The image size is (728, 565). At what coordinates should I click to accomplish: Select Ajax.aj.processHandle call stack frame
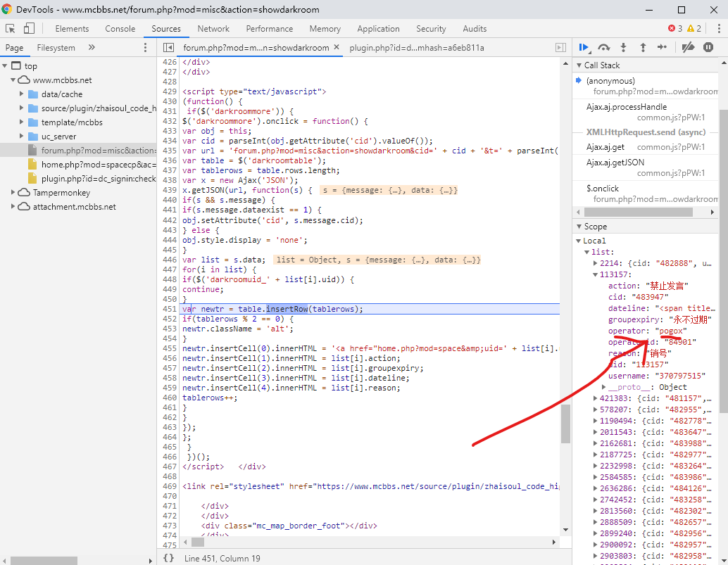coord(627,107)
